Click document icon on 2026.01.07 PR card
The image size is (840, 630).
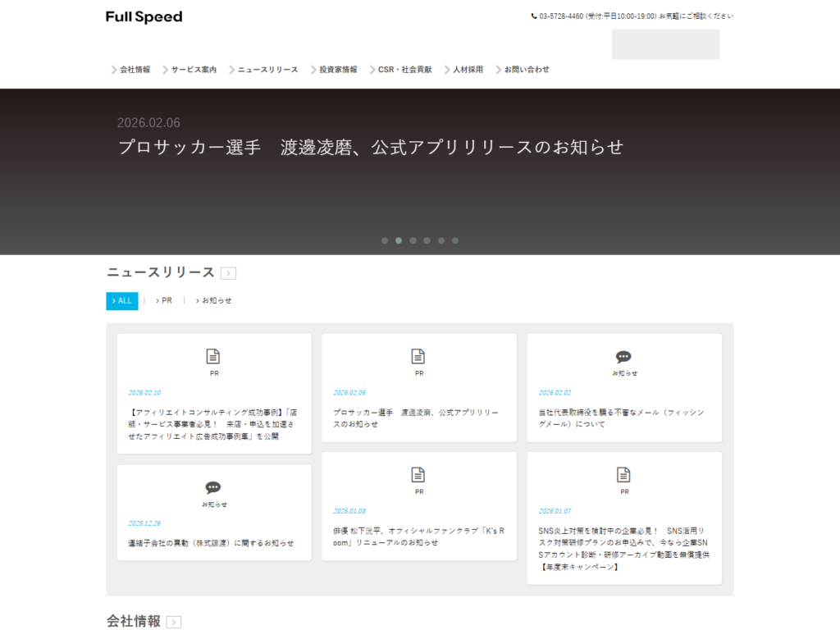tap(623, 475)
